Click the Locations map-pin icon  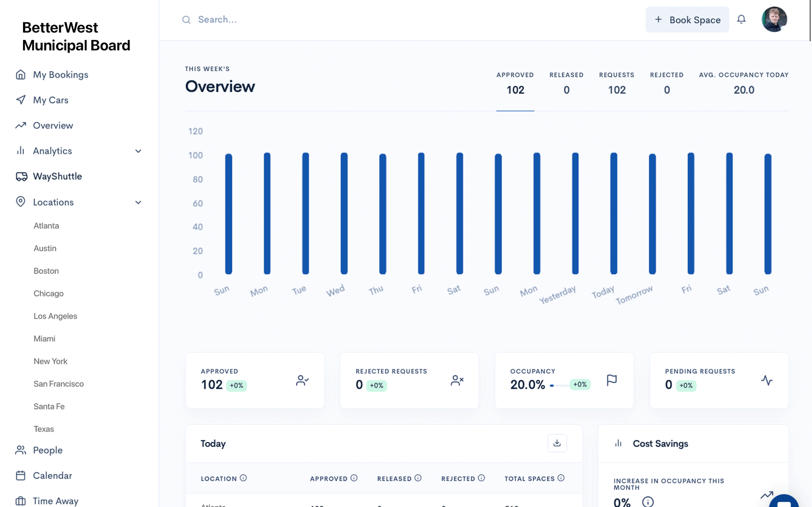(x=21, y=201)
